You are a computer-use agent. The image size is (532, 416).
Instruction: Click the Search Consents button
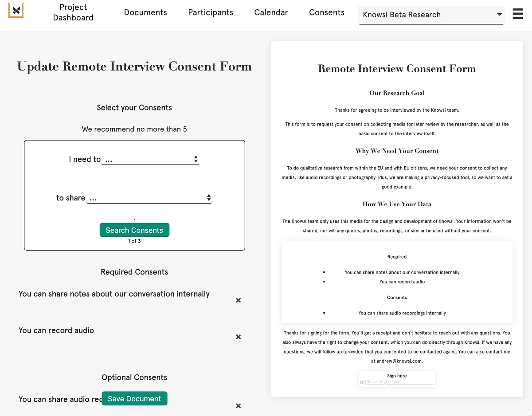(134, 230)
